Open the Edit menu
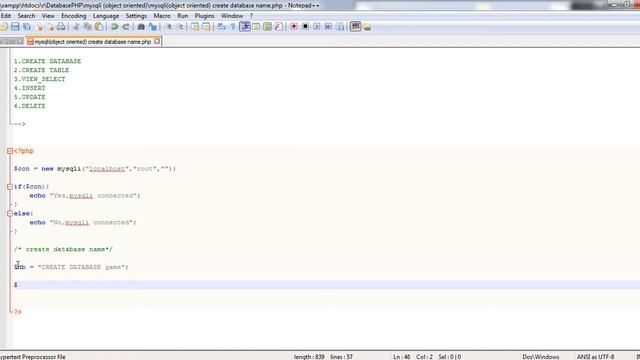 click(6, 16)
